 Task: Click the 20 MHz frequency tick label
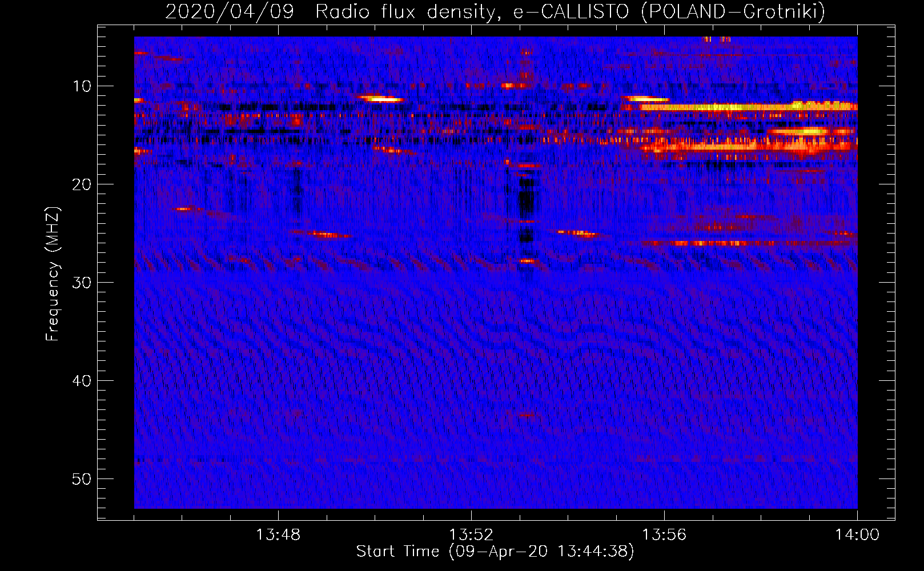point(82,184)
